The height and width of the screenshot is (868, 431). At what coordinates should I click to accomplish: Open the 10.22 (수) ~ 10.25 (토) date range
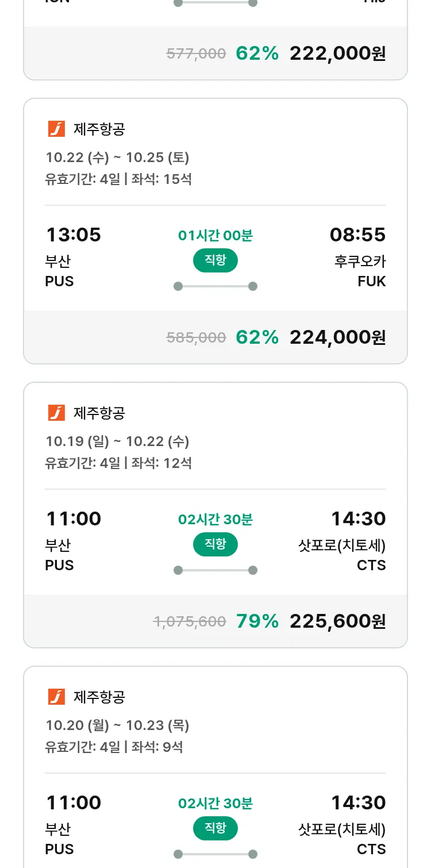pyautogui.click(x=117, y=158)
